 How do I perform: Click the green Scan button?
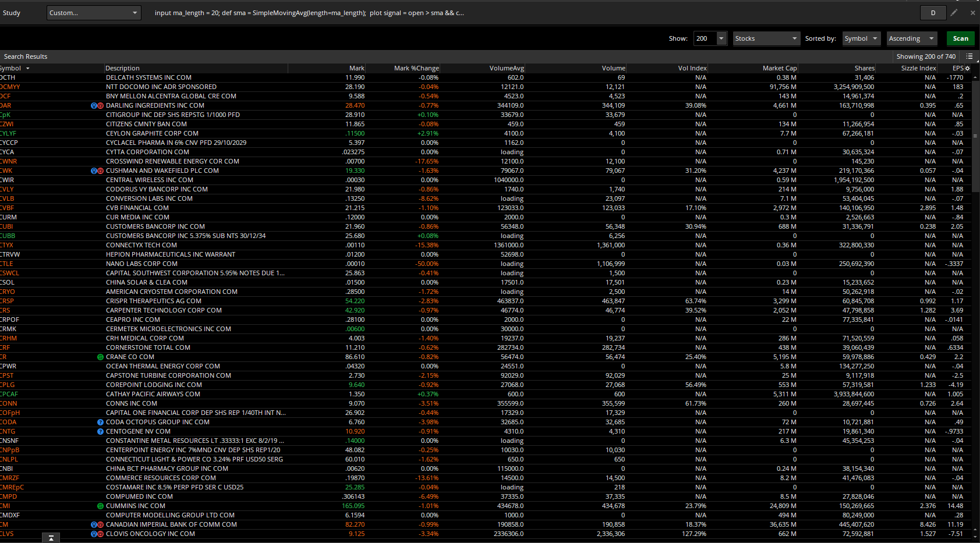point(961,38)
